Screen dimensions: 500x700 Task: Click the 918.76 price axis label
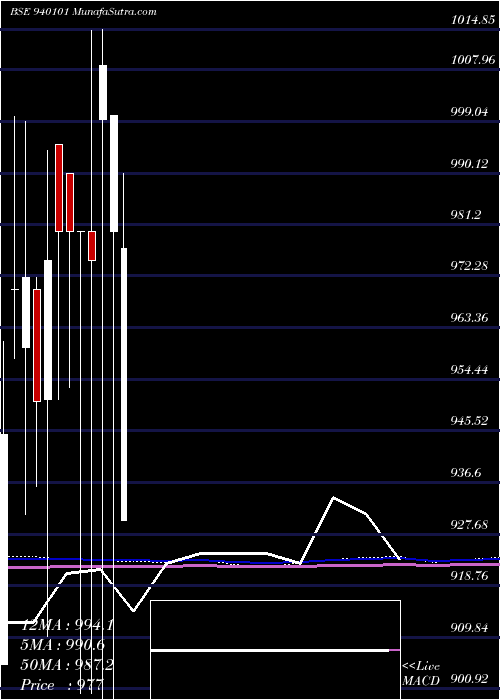point(469,576)
